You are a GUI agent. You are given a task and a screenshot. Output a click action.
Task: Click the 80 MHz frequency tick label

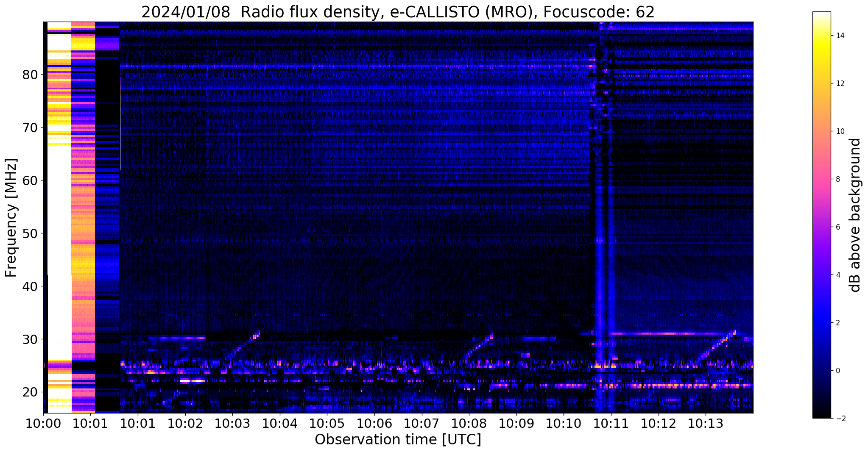point(30,75)
